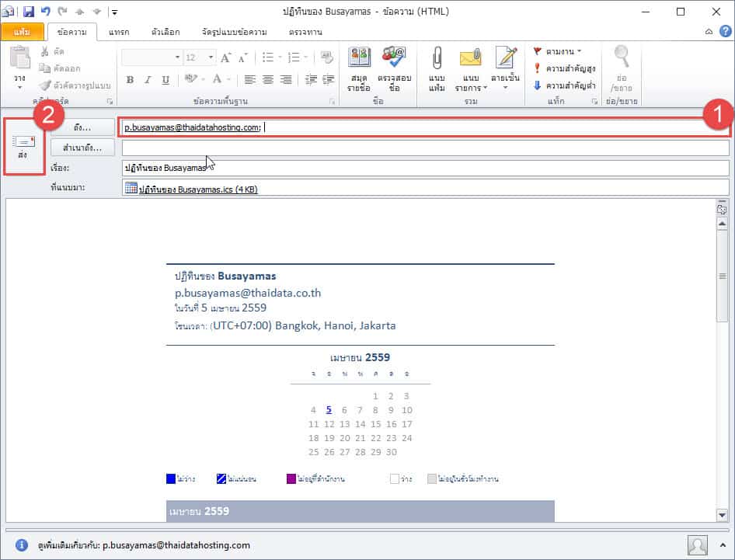Toggle Italic formatting
Screen dimensions: 735x560
pyautogui.click(x=148, y=80)
